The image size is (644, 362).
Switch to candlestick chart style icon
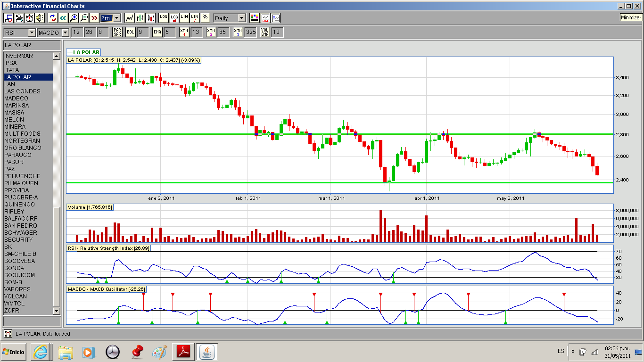click(151, 18)
